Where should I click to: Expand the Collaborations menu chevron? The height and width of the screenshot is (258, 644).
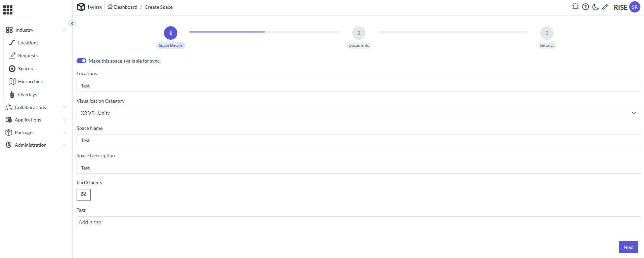65,107
